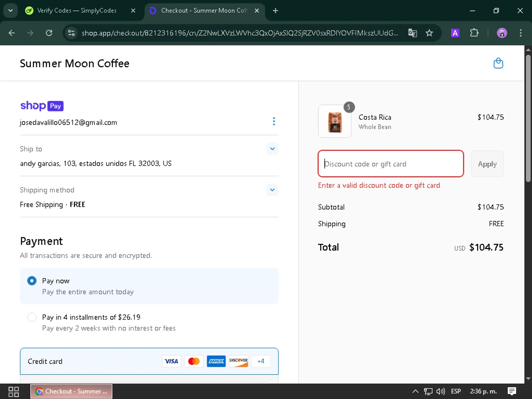Click the Visa card logo
Screen dimensions: 532x399
[171, 361]
